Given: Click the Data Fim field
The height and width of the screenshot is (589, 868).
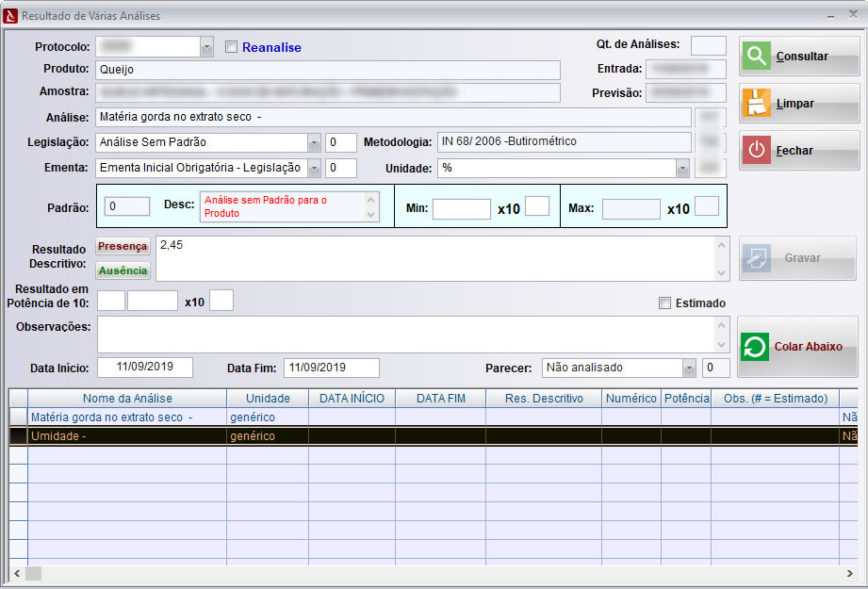Looking at the screenshot, I should click(332, 368).
